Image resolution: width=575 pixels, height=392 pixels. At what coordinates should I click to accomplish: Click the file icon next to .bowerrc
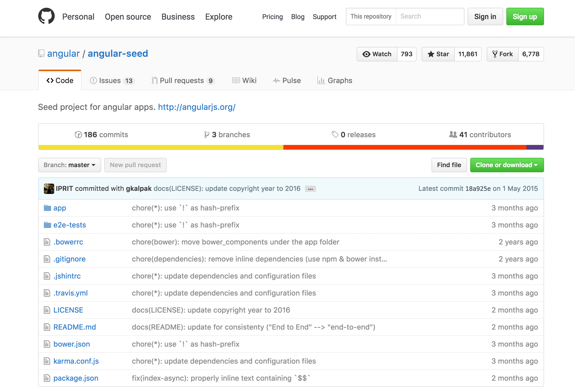[47, 242]
